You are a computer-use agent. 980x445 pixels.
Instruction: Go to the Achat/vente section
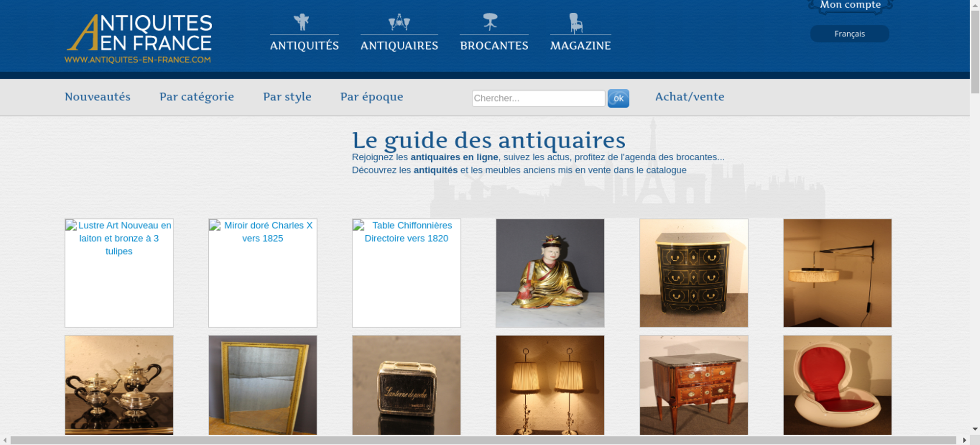[x=689, y=97]
